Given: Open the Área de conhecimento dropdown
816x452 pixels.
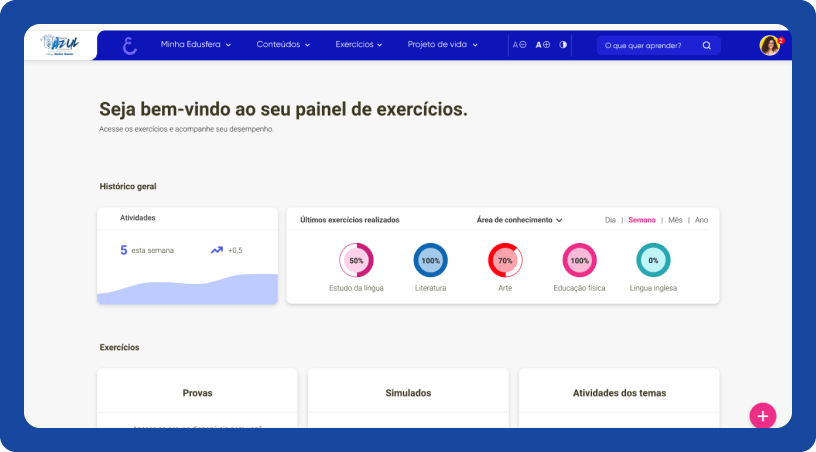Looking at the screenshot, I should 519,220.
